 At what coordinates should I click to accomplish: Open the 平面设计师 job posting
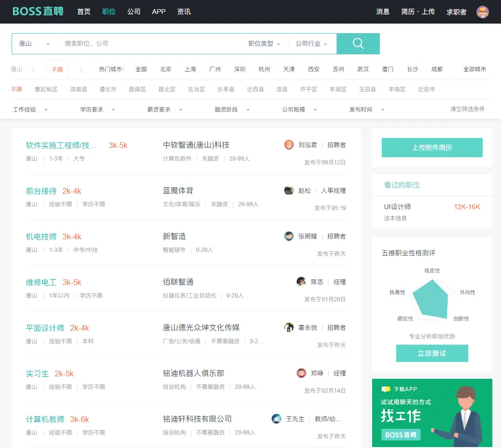coord(45,328)
